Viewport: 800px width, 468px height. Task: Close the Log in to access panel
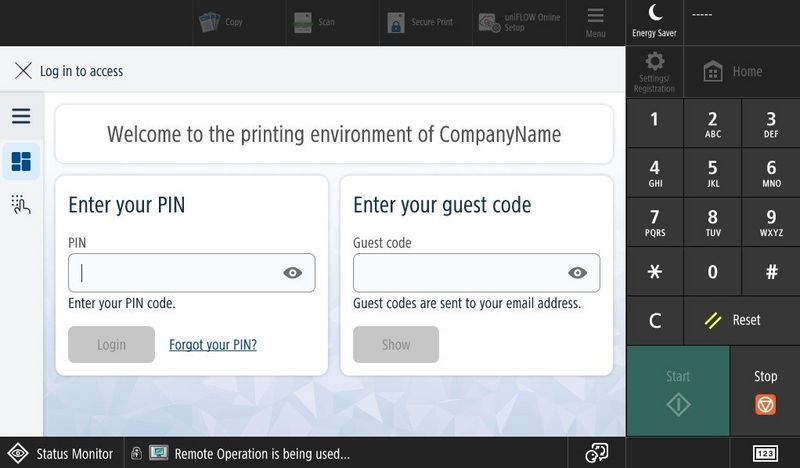point(23,71)
